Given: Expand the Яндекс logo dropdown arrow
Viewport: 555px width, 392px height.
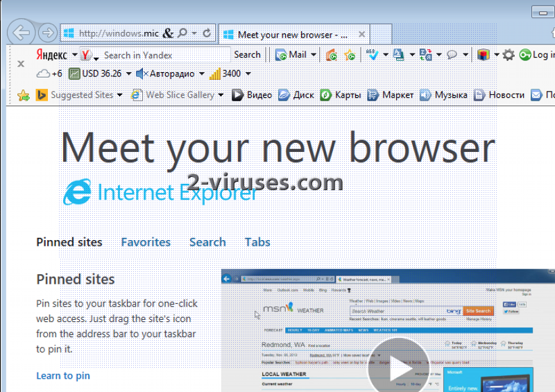Looking at the screenshot, I should 75,55.
